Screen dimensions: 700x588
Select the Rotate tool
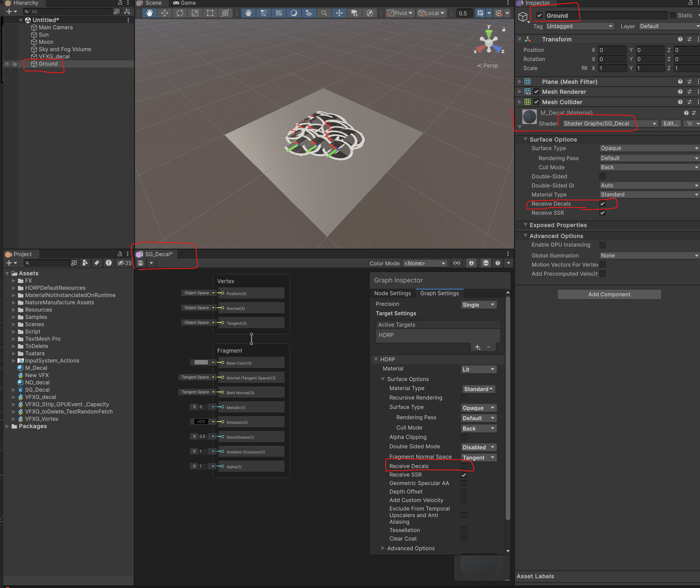click(x=180, y=13)
